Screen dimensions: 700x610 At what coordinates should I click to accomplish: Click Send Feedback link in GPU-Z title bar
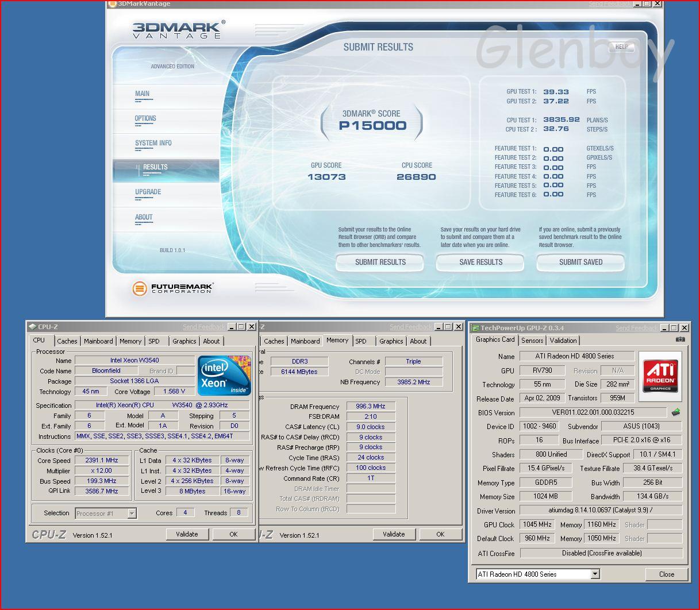pos(636,328)
